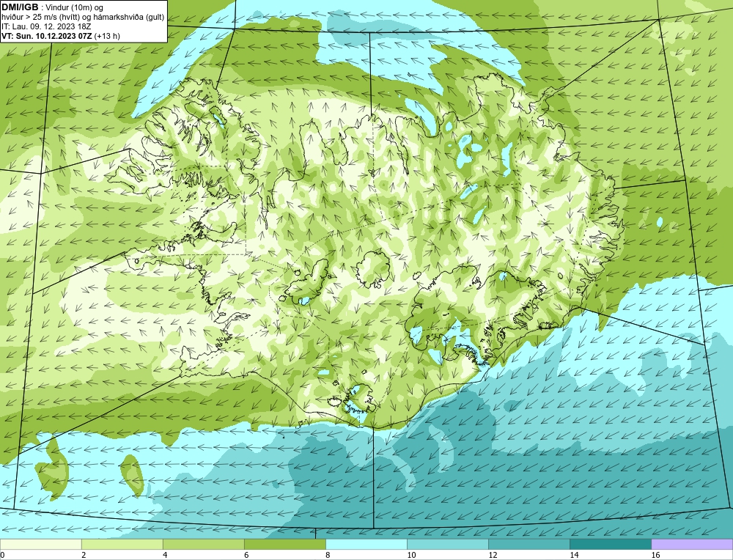
Task: Click the 'DMI/IGB' title text
Action: pos(21,7)
